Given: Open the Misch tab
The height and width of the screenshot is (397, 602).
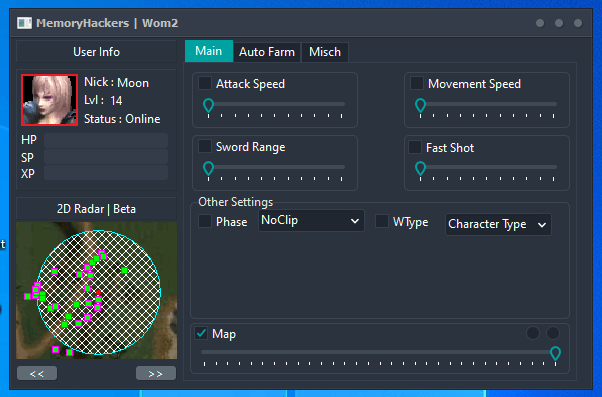Looking at the screenshot, I should tap(325, 52).
